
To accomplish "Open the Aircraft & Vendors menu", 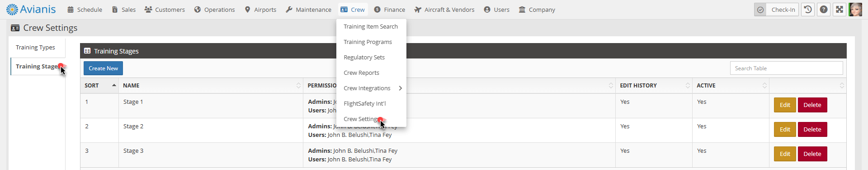I will coord(444,10).
